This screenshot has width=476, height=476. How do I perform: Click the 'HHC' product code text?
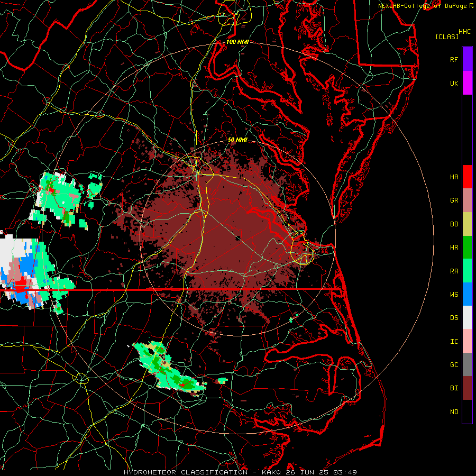point(464,31)
